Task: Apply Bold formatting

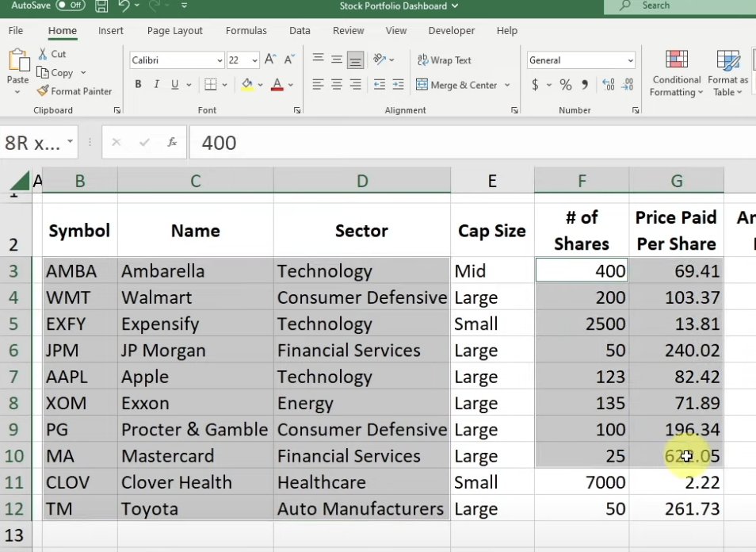Action: tap(138, 84)
